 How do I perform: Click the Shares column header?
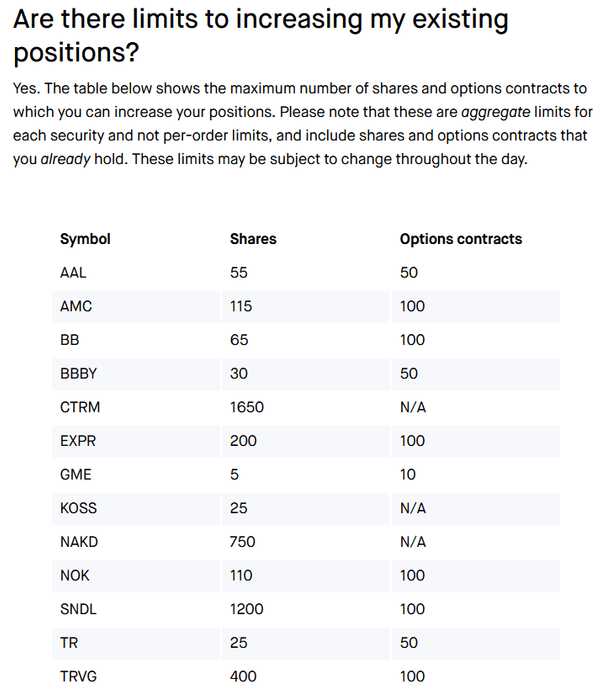(253, 239)
